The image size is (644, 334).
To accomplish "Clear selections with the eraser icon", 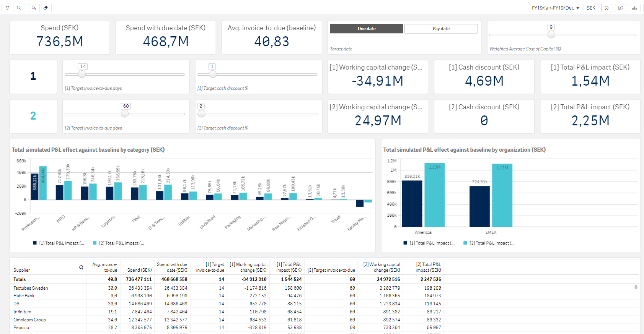I will tap(46, 8).
